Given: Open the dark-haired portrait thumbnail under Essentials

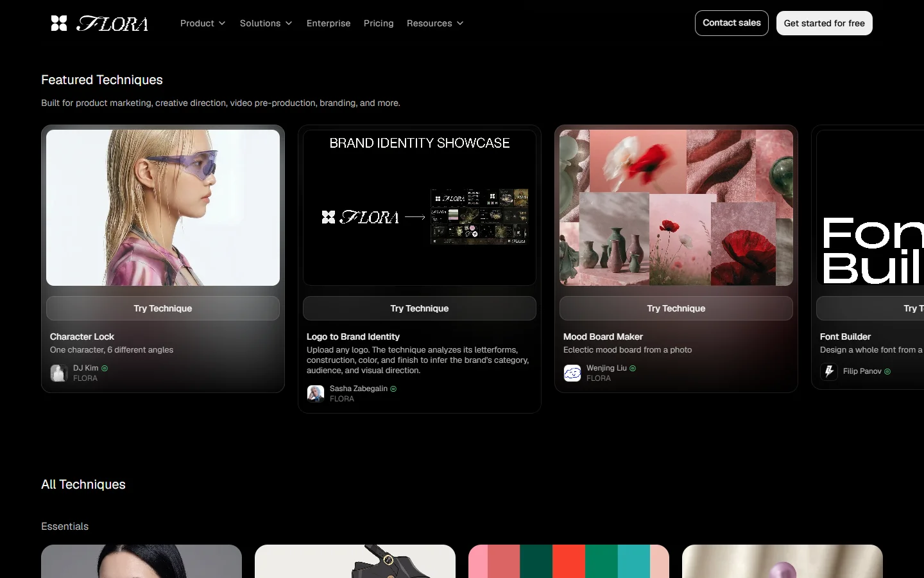Looking at the screenshot, I should (141, 561).
